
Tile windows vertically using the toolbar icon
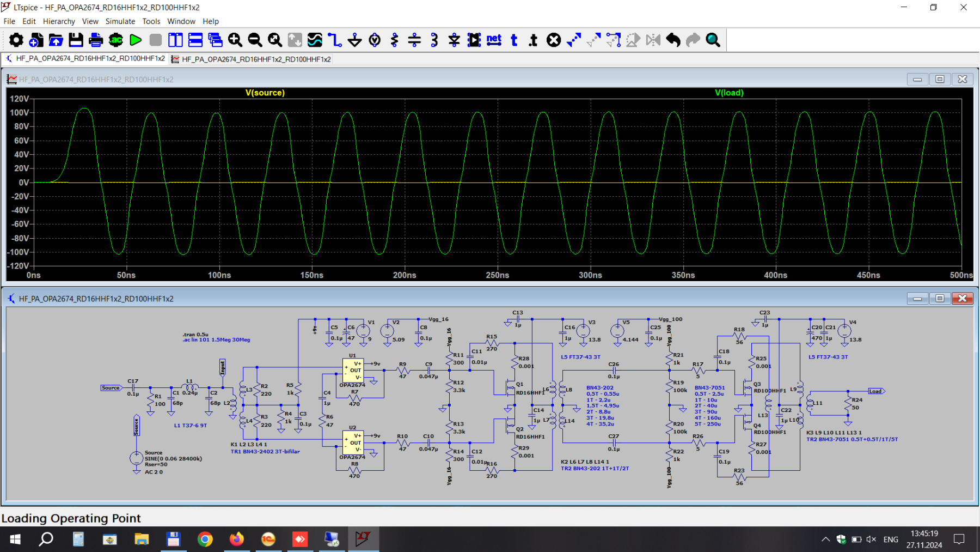(175, 40)
